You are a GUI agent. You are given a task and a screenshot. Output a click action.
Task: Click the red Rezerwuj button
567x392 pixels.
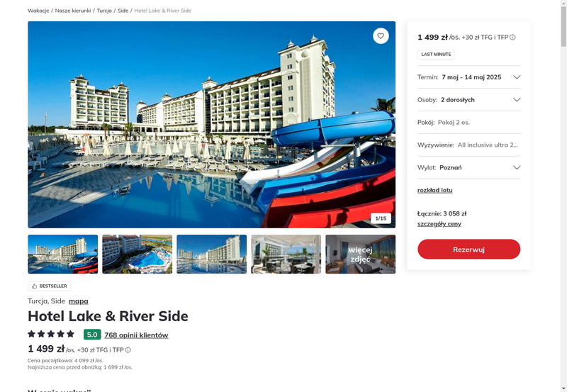coord(468,249)
